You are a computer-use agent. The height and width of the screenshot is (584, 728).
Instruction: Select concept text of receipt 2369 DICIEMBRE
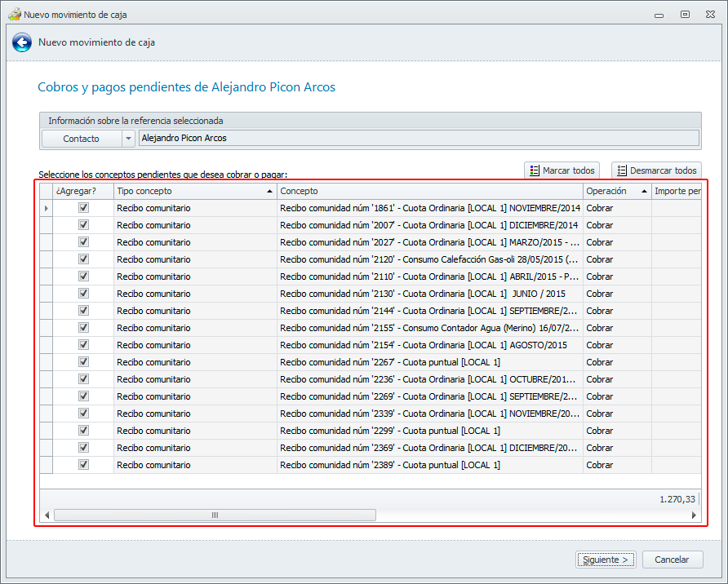pyautogui.click(x=429, y=448)
